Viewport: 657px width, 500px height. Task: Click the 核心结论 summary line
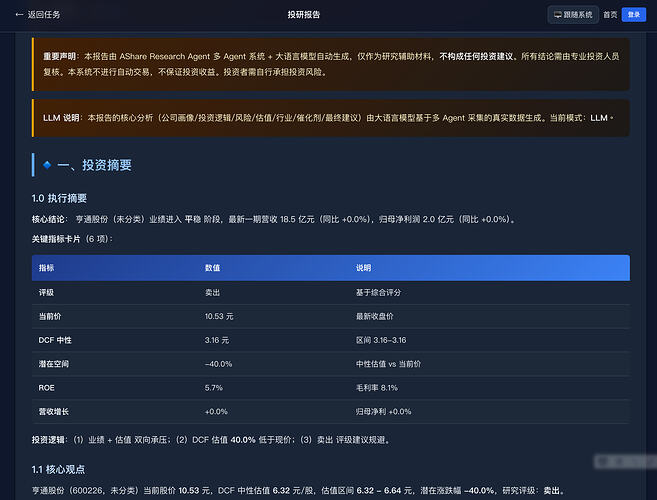[273, 219]
